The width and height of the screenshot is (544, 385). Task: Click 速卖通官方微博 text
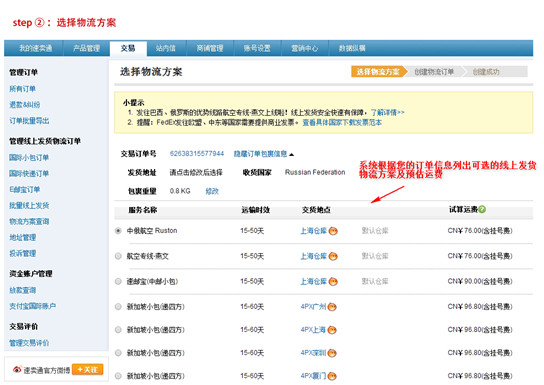(47, 370)
